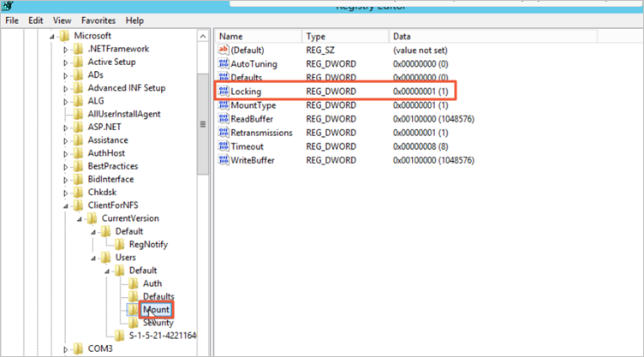Select the BidInterface key in tree
644x357 pixels.
(110, 179)
